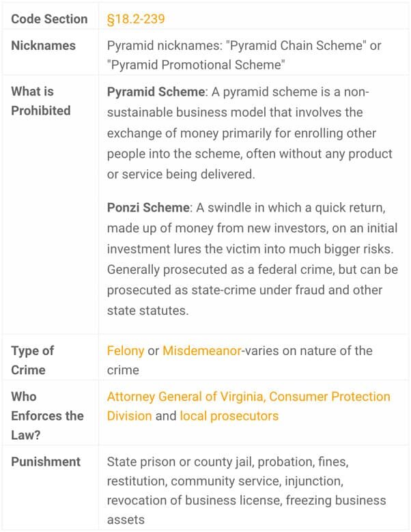
Task: Click the "Pyramid Promotional Scheme" nickname text
Action: pos(196,65)
